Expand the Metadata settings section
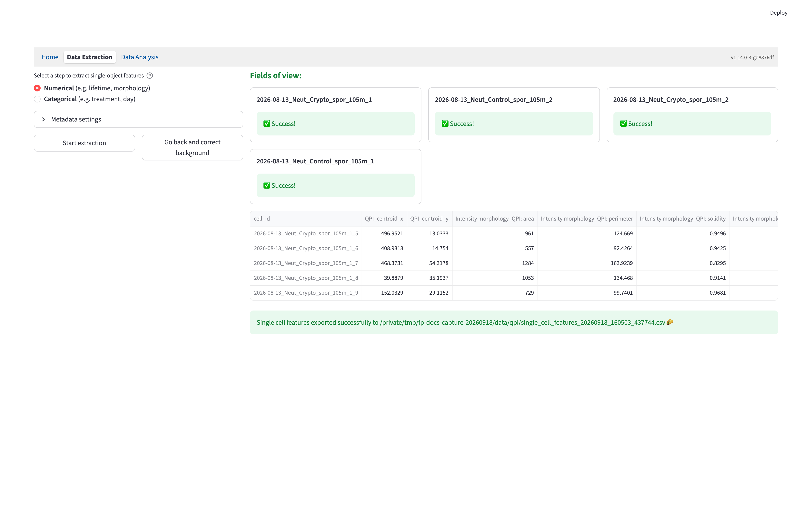The height and width of the screenshot is (508, 812). click(x=138, y=119)
